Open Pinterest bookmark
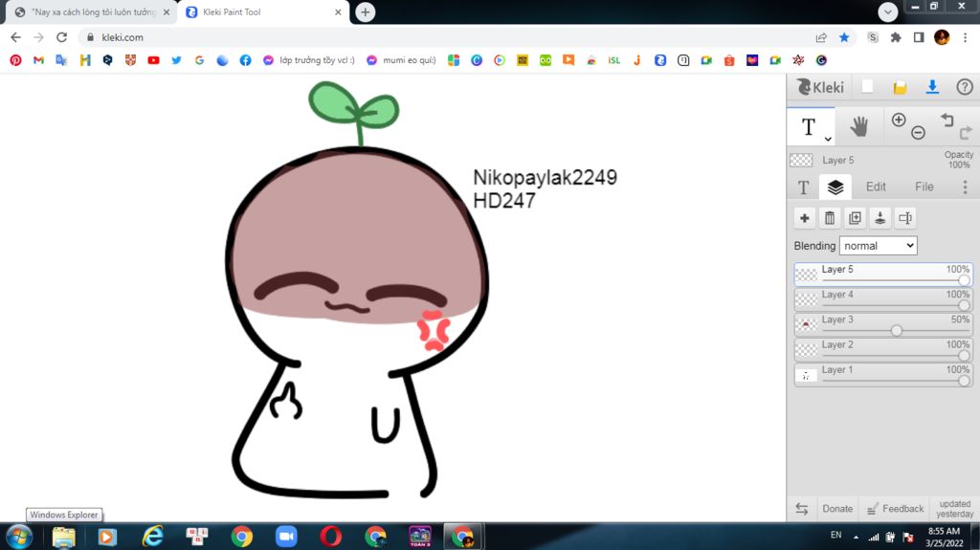Image resolution: width=980 pixels, height=550 pixels. pos(15,60)
